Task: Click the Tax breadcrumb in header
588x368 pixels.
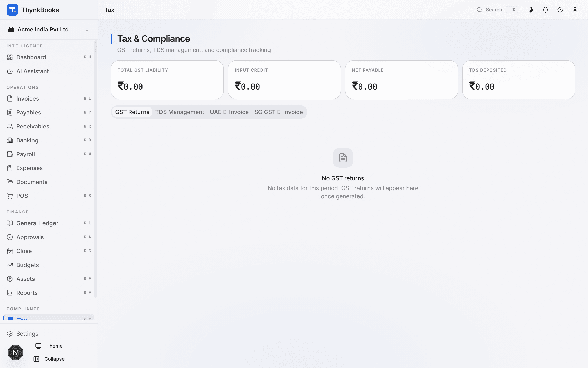Action: (109, 10)
